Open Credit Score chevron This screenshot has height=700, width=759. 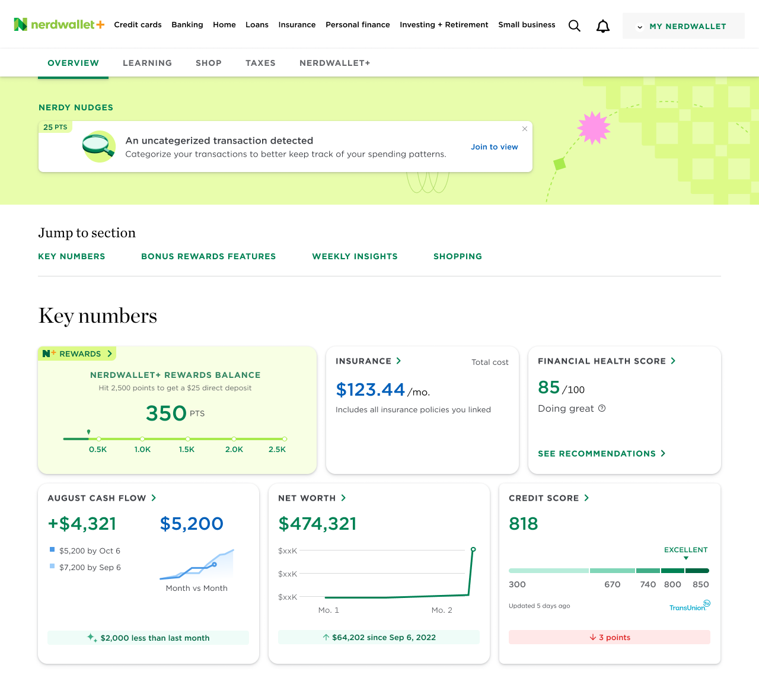click(586, 498)
